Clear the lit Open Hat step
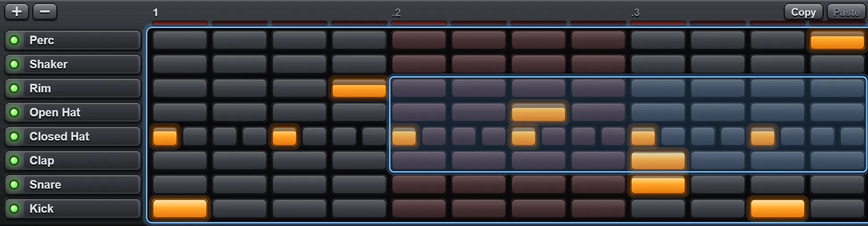Viewport: 868px width, 226px height. tap(538, 112)
